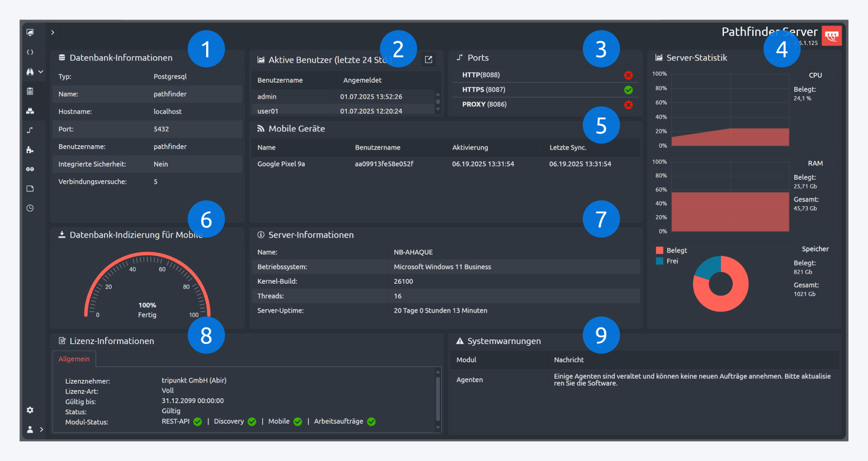Toggle the HTTP(8088) port status
This screenshot has width=868, height=461.
coord(628,75)
